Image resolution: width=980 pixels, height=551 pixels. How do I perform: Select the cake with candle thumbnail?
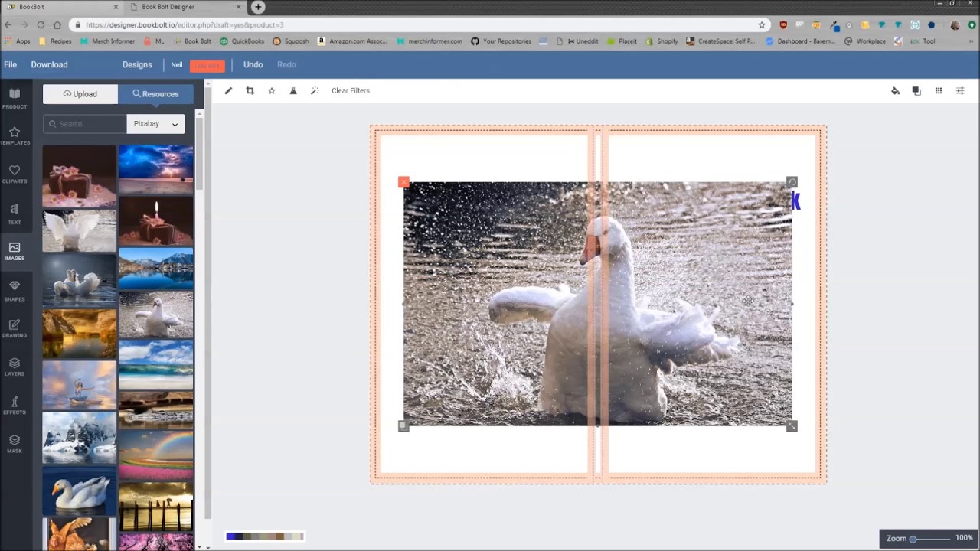point(156,220)
